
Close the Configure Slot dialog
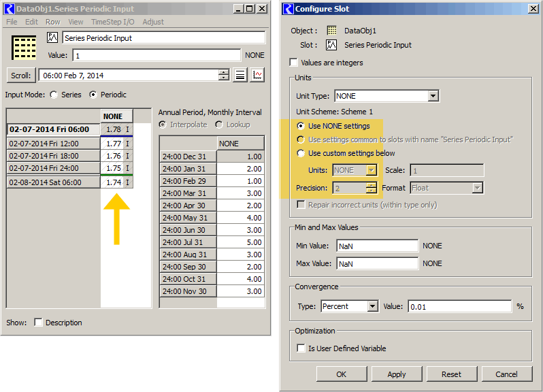(533, 9)
